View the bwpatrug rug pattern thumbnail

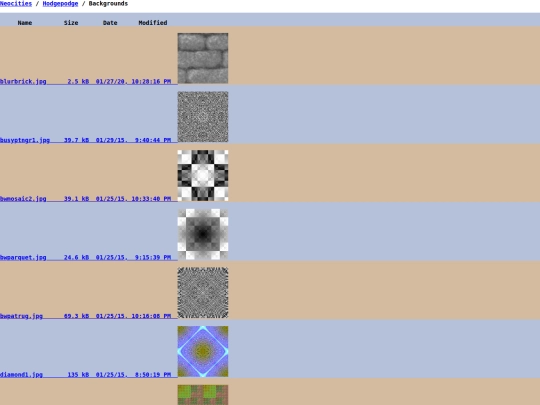[x=203, y=292]
